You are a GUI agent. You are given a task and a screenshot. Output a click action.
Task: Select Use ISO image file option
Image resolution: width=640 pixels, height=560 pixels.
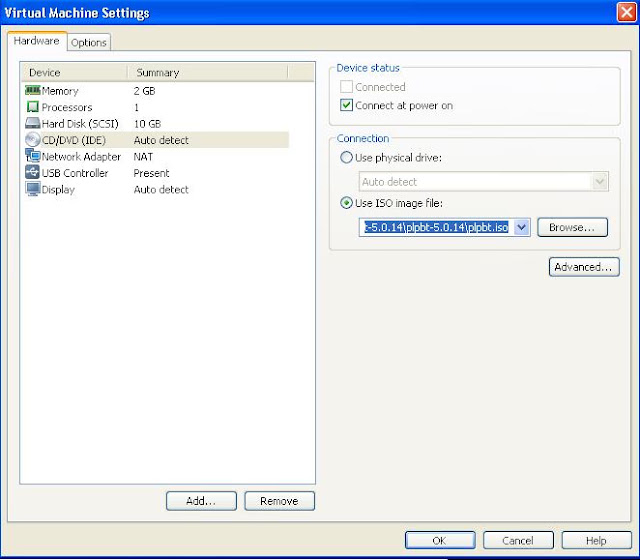click(346, 203)
